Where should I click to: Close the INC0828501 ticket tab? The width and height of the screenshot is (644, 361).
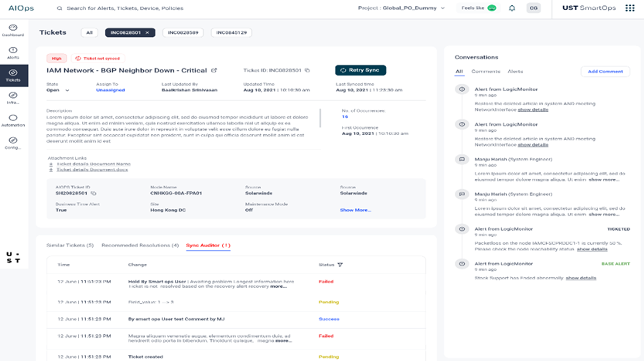pos(147,33)
